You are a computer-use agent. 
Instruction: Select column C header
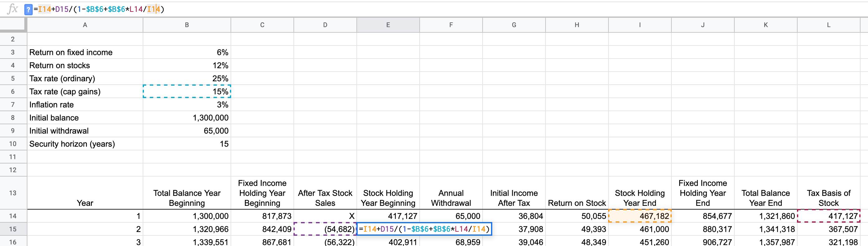262,25
